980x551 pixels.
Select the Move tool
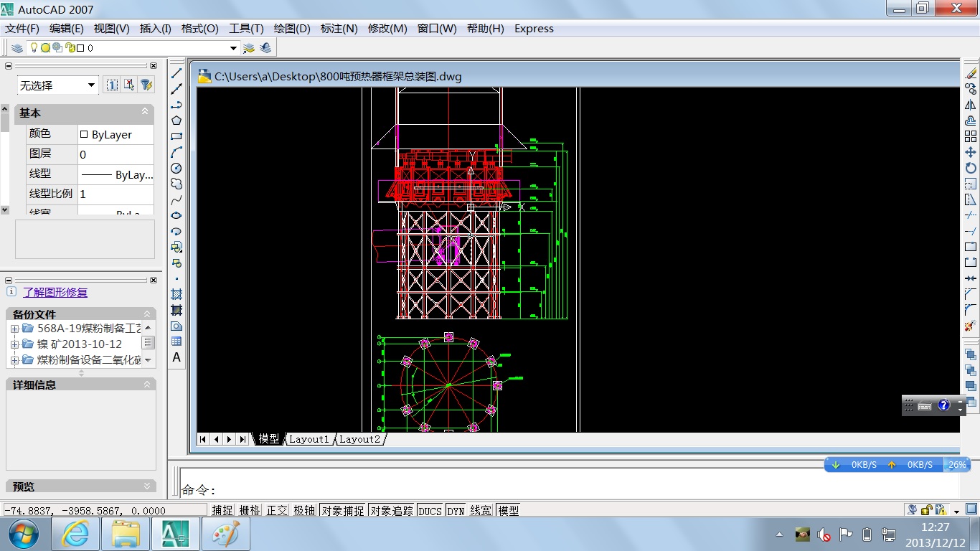click(971, 152)
